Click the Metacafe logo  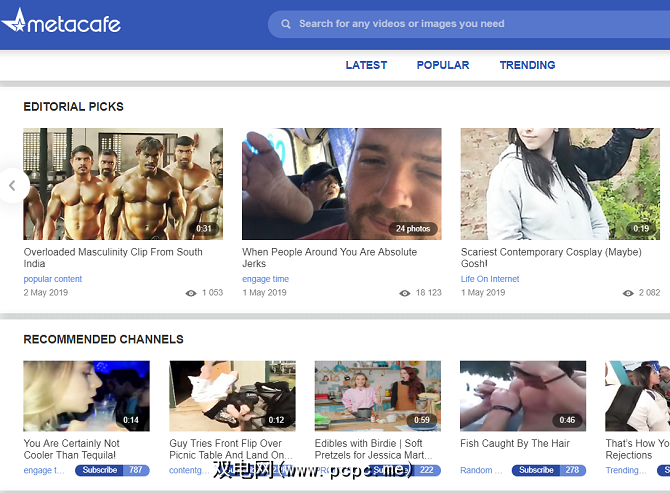62,22
